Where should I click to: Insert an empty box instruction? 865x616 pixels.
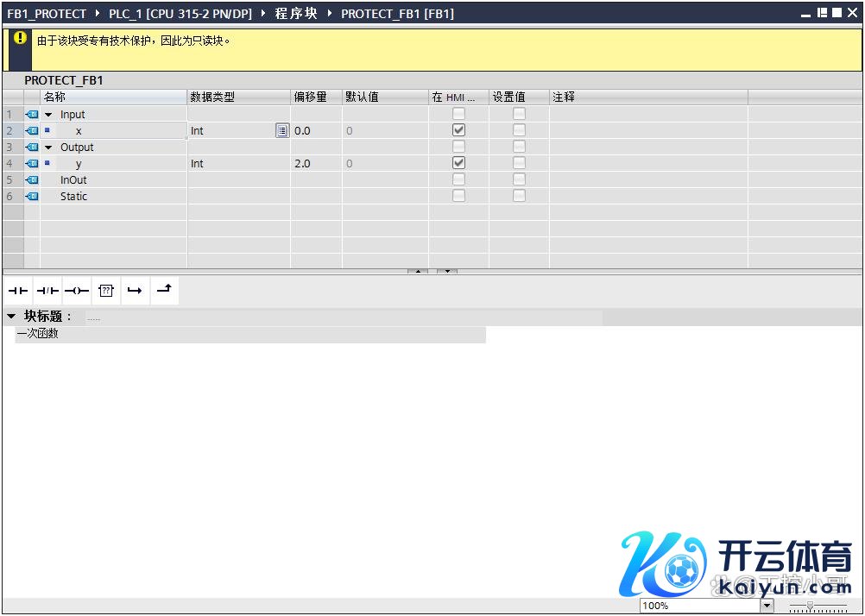coord(105,292)
